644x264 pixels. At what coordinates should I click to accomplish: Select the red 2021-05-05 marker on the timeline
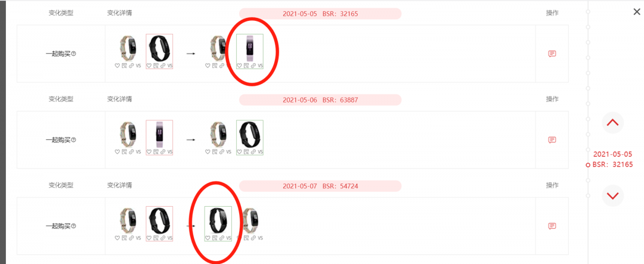(588, 165)
